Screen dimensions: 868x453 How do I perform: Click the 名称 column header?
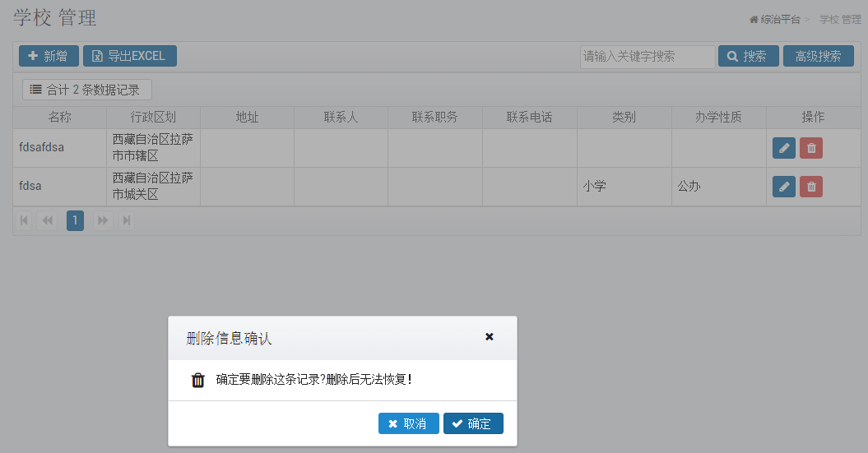tap(60, 118)
